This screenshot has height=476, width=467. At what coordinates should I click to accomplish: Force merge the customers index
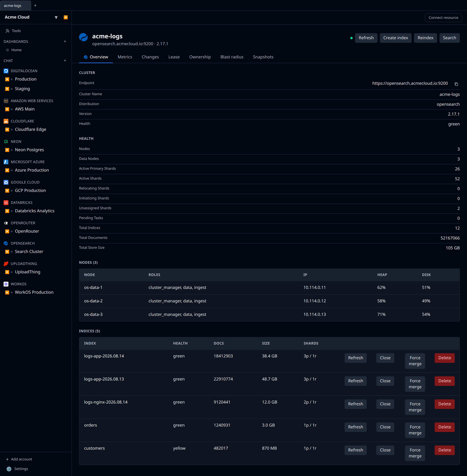pyautogui.click(x=415, y=453)
